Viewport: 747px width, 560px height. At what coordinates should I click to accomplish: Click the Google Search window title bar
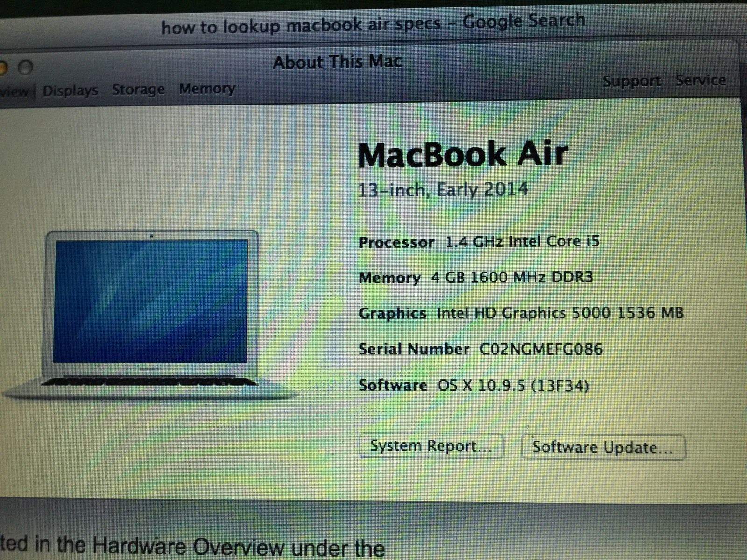point(373,24)
